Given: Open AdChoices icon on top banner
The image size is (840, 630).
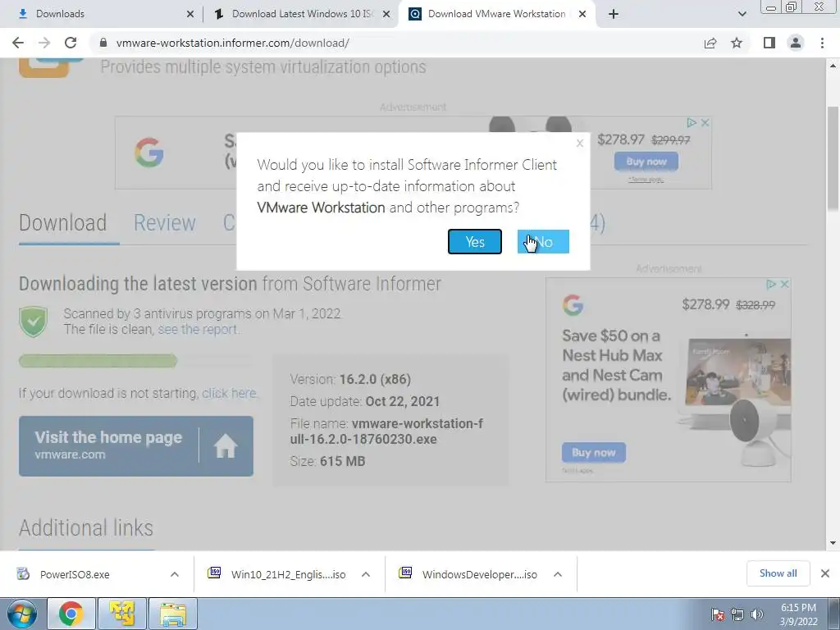Looking at the screenshot, I should tap(692, 123).
